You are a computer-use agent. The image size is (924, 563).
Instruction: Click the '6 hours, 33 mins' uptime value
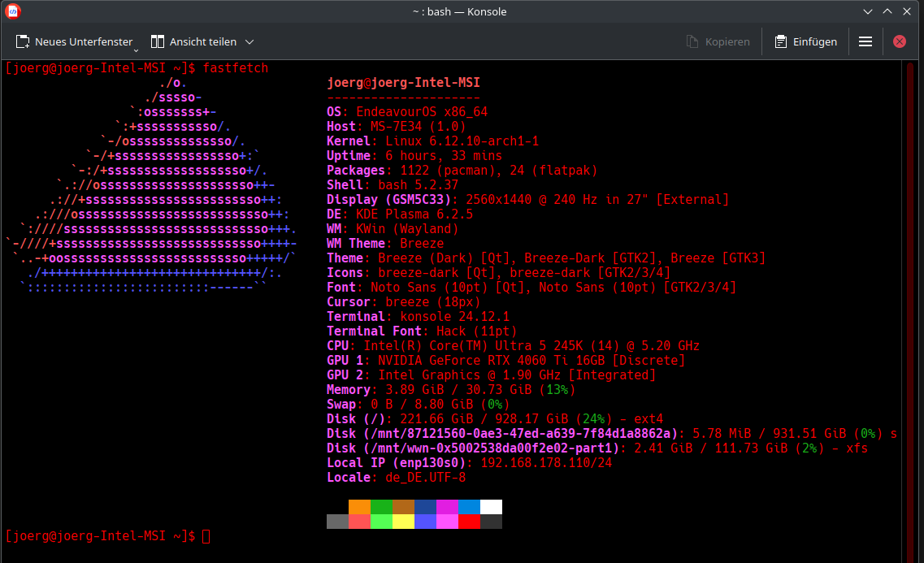click(444, 156)
